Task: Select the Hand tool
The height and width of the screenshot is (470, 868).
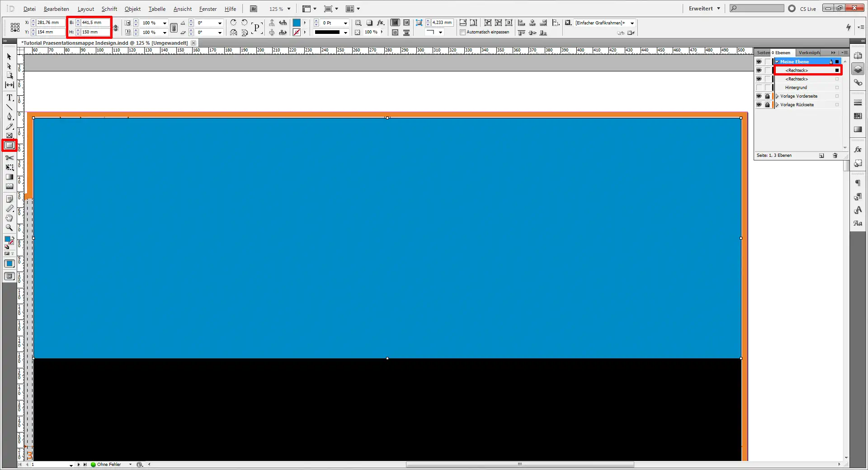Action: point(9,218)
